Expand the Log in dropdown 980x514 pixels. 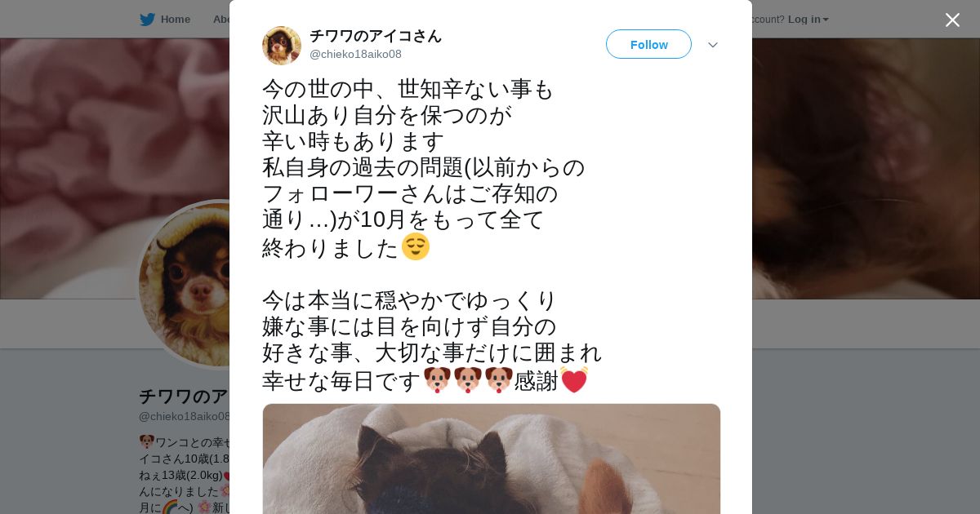[x=808, y=19]
